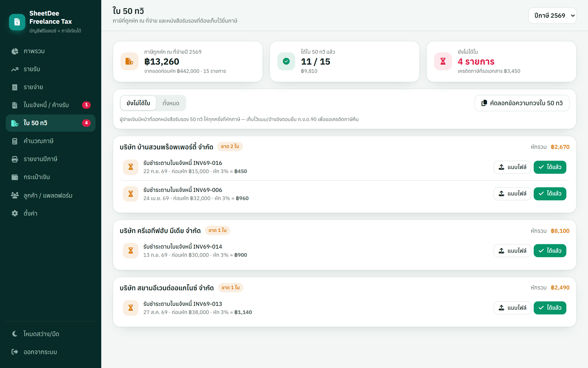Click ลูกค้า / แพลตฟอร์ม people icon
The image size is (588, 368).
tap(15, 195)
